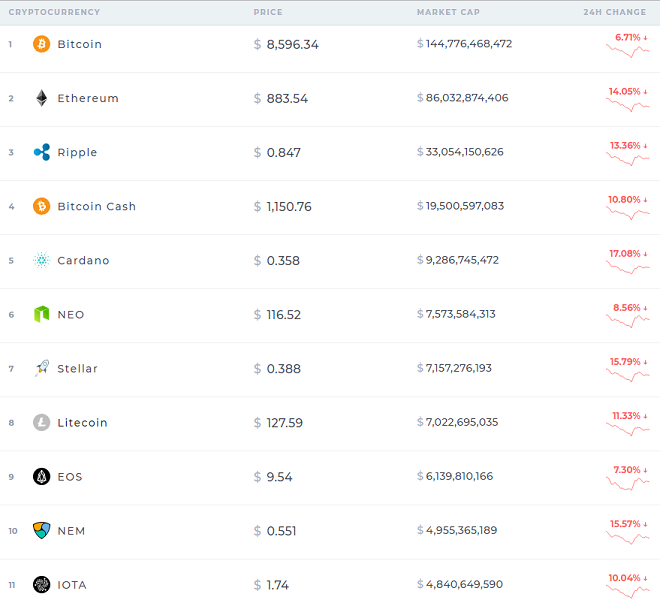Select the IOTA price 1.74

tap(278, 585)
